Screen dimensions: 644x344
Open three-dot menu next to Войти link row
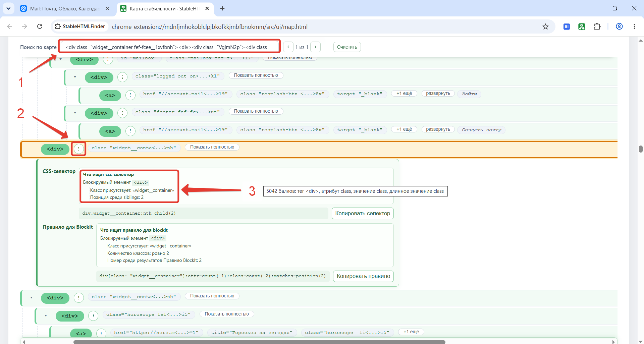(130, 95)
